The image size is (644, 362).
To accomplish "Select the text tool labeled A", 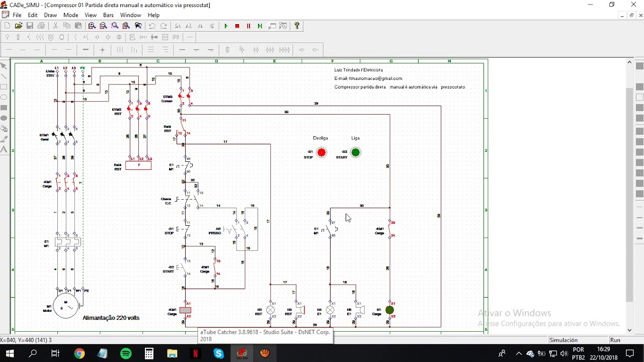I will click(x=4, y=149).
